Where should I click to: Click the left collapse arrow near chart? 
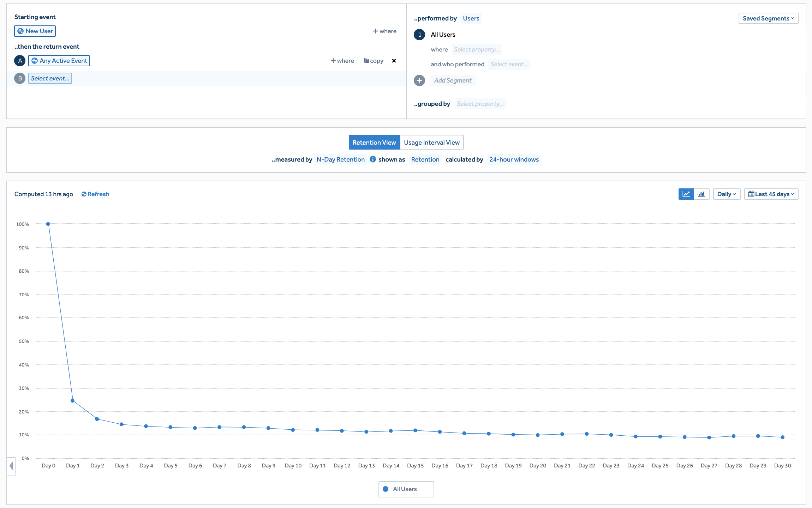(11, 466)
